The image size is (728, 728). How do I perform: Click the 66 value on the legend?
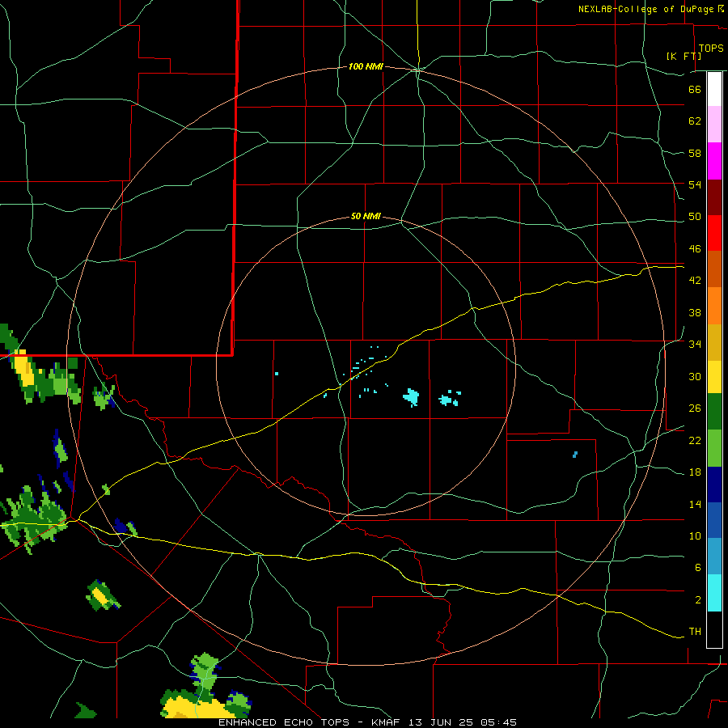(695, 89)
